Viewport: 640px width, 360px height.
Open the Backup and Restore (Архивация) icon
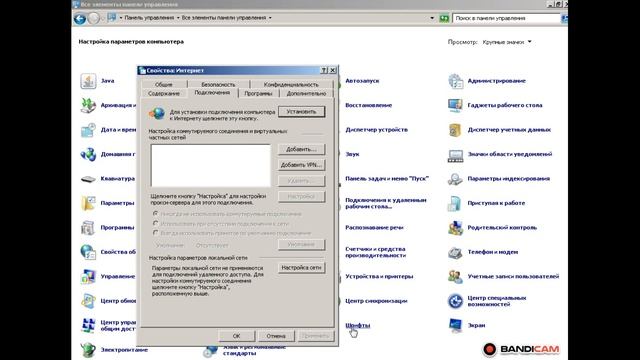pyautogui.click(x=88, y=105)
